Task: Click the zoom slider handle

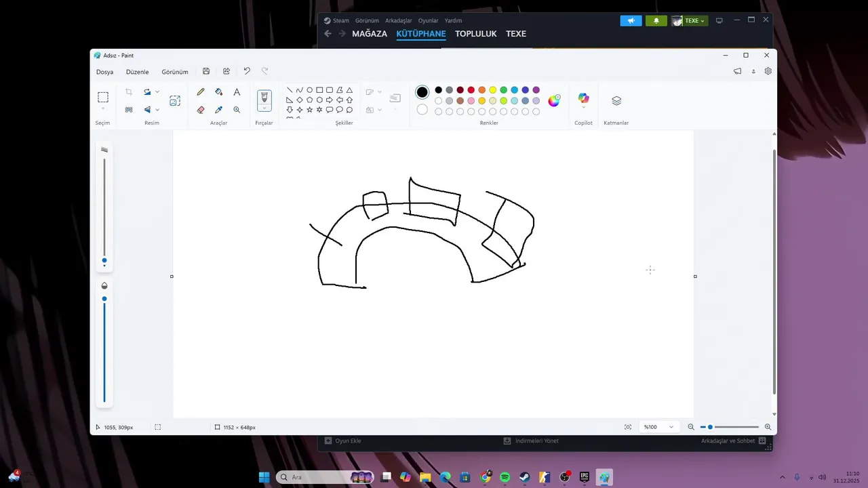Action: (x=710, y=427)
